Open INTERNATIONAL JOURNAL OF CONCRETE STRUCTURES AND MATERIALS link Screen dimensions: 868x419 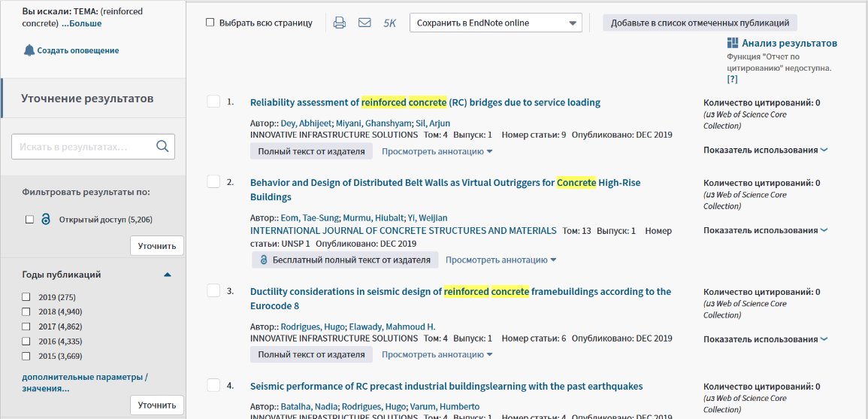click(404, 230)
